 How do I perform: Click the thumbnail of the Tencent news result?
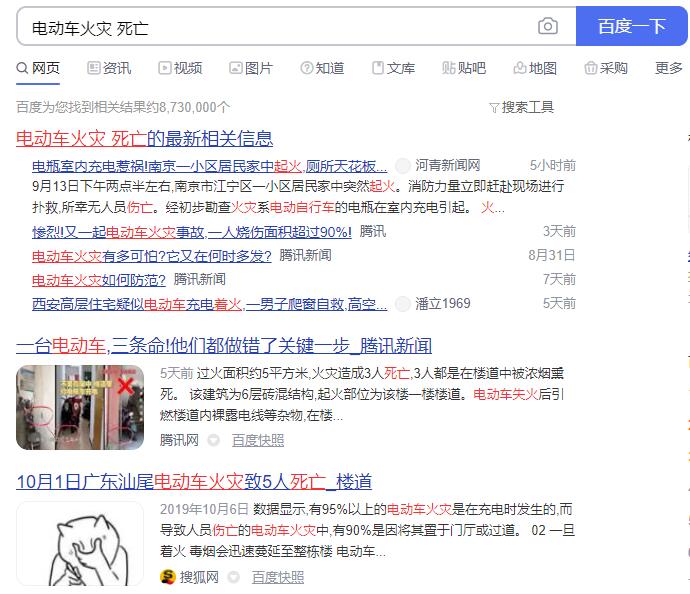(x=80, y=407)
